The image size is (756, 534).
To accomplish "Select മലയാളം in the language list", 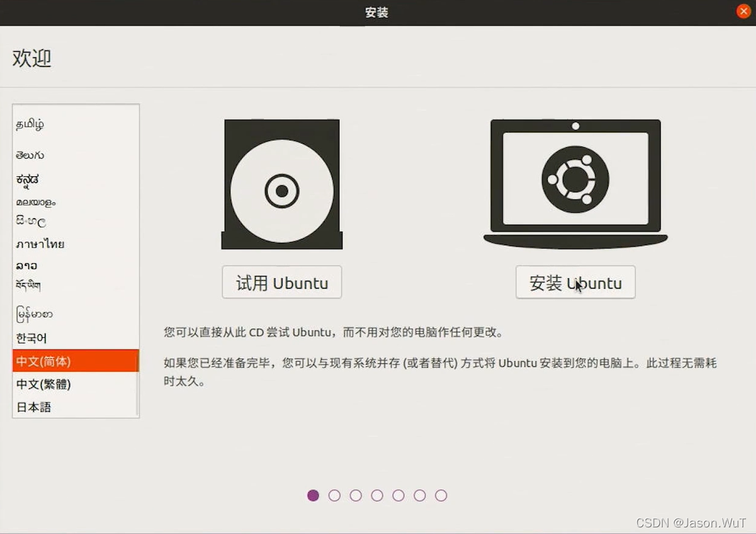I will pyautogui.click(x=76, y=203).
